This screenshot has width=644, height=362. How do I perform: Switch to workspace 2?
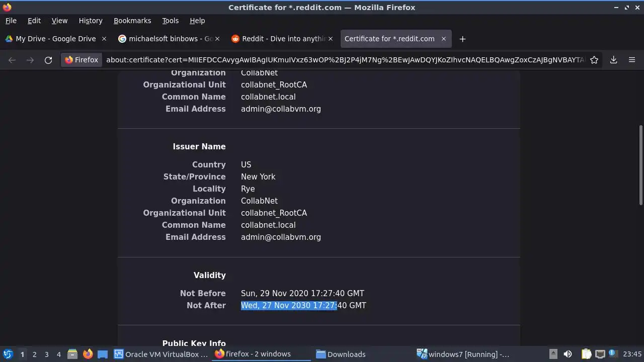(34, 354)
